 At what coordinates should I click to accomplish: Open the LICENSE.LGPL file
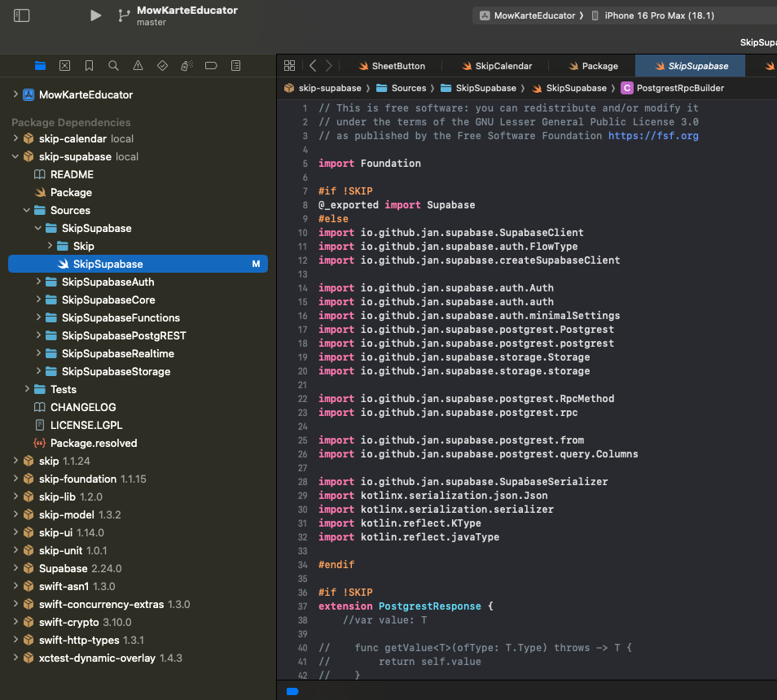[x=86, y=425]
